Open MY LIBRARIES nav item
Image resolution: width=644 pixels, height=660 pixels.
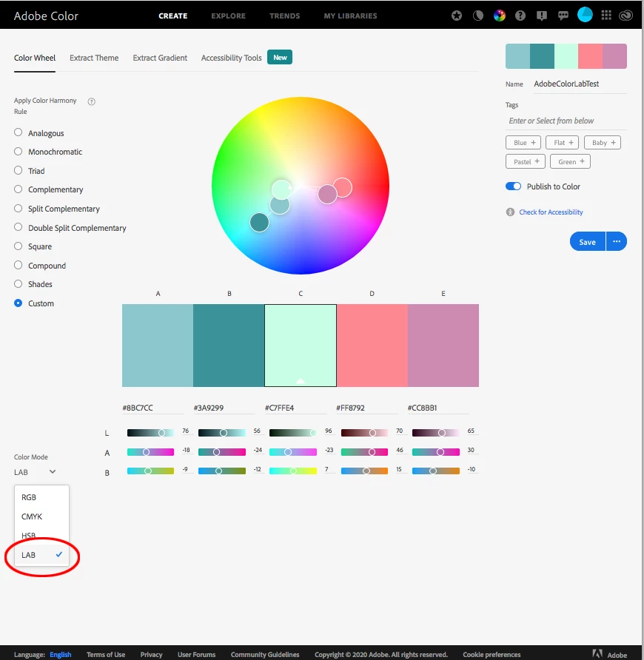pyautogui.click(x=350, y=16)
